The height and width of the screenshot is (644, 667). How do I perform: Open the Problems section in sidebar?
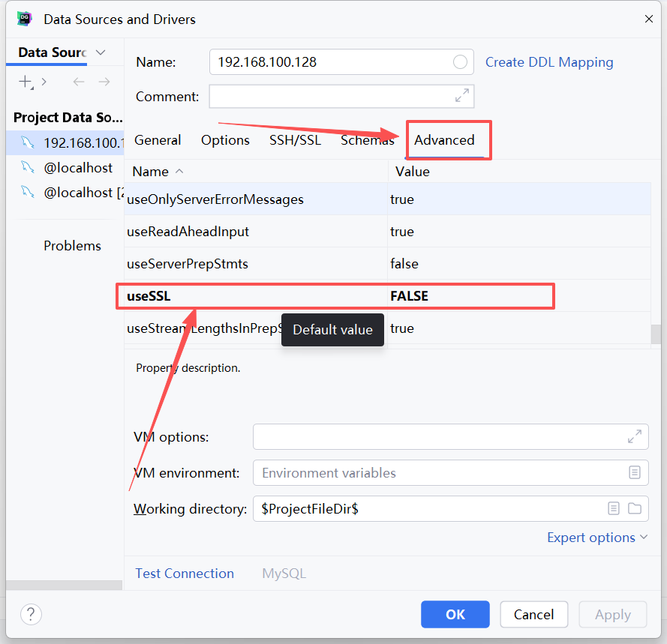point(72,246)
